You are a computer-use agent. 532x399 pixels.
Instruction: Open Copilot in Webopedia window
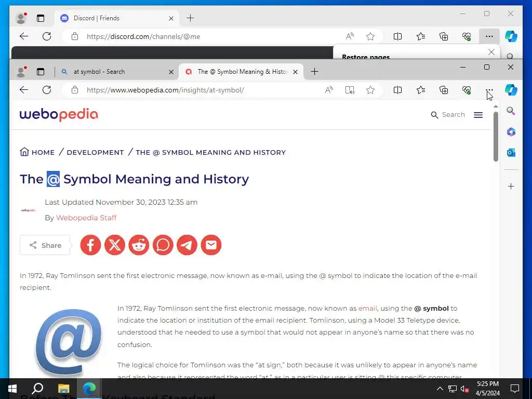(x=511, y=90)
